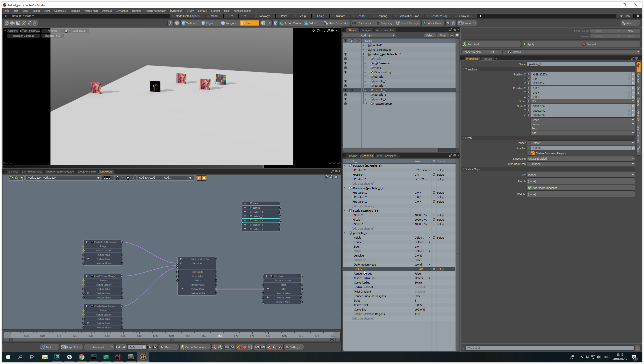Click Cache Deformers
Image resolution: width=644 pixels, height=364 pixels.
tap(195, 347)
